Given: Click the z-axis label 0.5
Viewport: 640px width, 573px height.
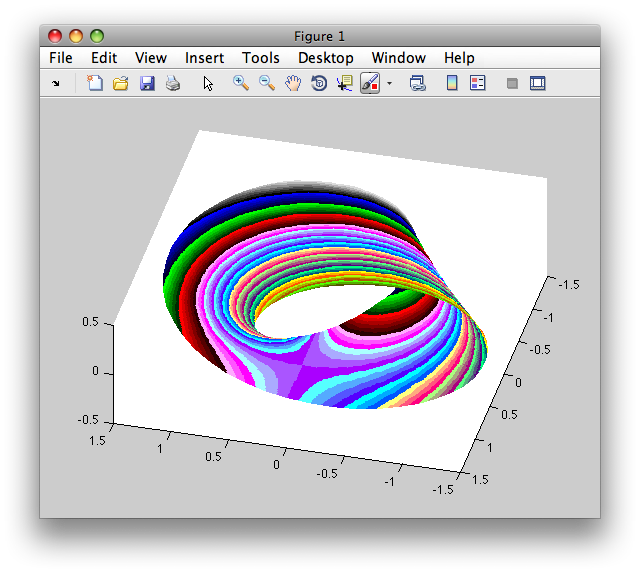Looking at the screenshot, I should [90, 322].
